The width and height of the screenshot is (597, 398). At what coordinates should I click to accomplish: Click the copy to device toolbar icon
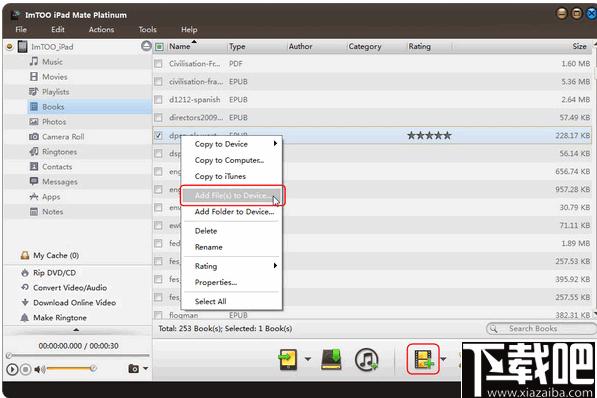coord(288,360)
